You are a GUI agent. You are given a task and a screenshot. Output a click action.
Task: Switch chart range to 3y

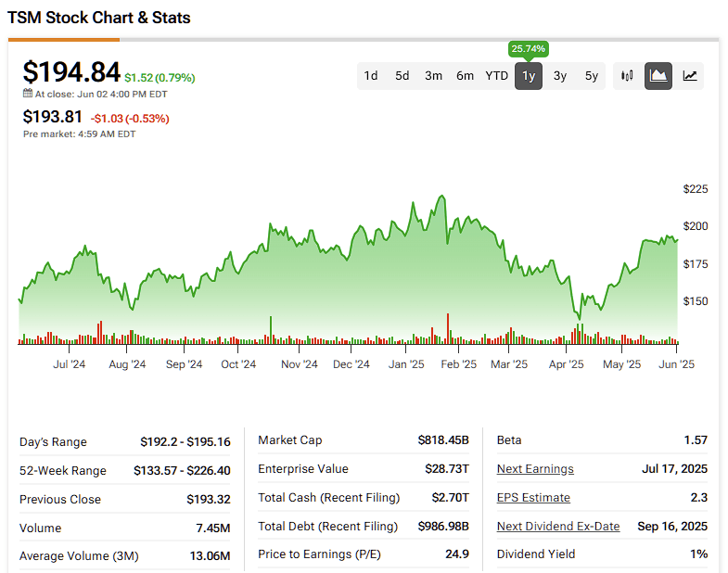560,76
